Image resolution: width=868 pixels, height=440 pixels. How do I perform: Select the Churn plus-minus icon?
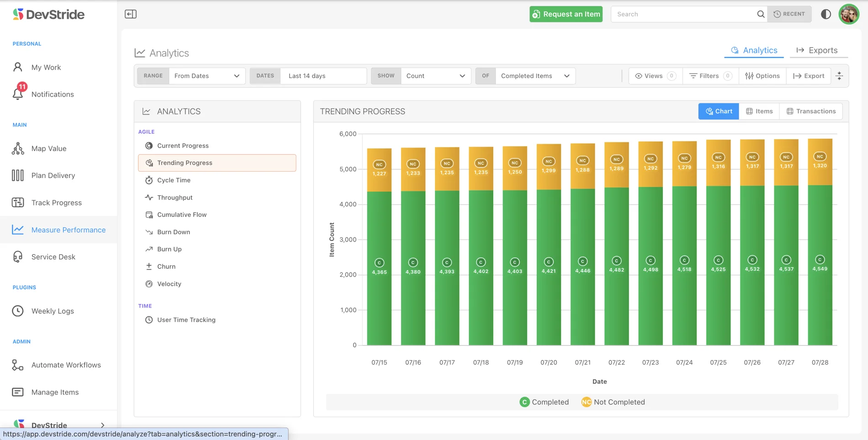tap(149, 267)
